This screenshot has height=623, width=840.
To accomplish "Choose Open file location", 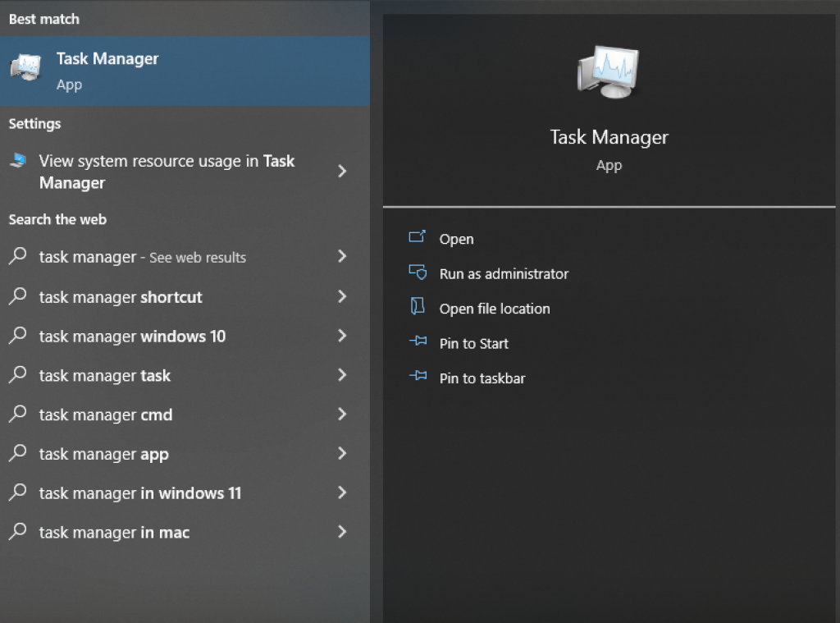I will pyautogui.click(x=495, y=309).
